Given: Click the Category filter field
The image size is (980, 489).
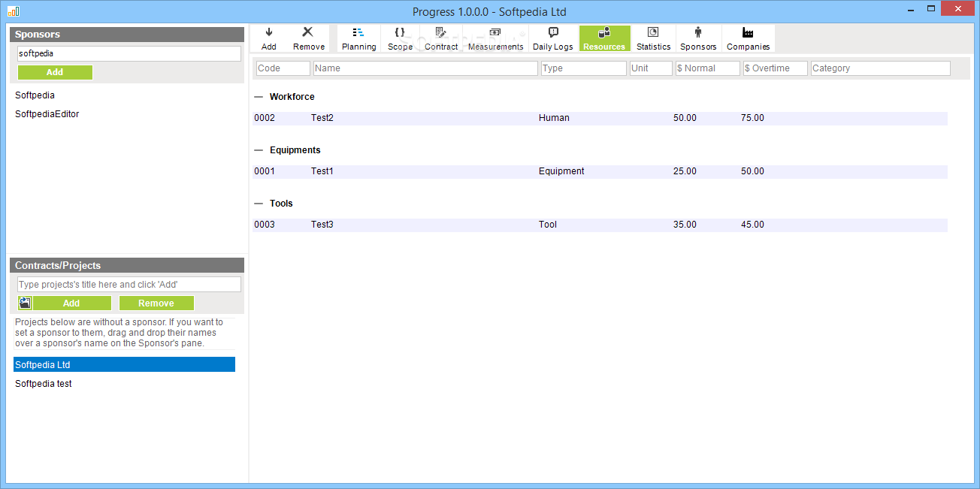Looking at the screenshot, I should (881, 68).
